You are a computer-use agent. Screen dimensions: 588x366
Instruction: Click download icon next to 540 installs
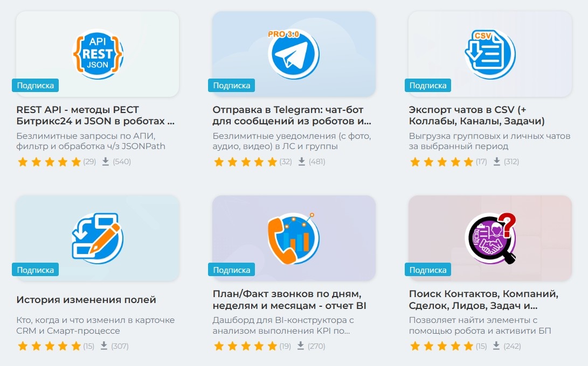pyautogui.click(x=106, y=161)
